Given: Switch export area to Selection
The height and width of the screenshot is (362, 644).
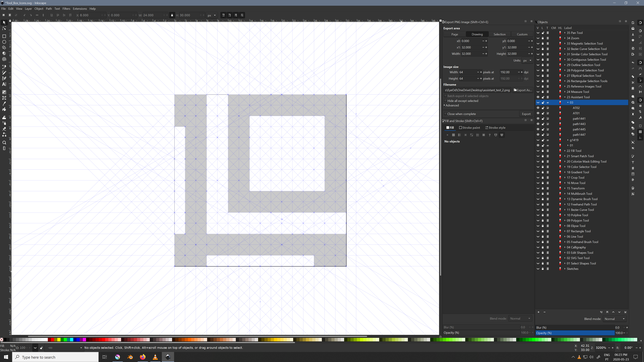Looking at the screenshot, I should 499,34.
